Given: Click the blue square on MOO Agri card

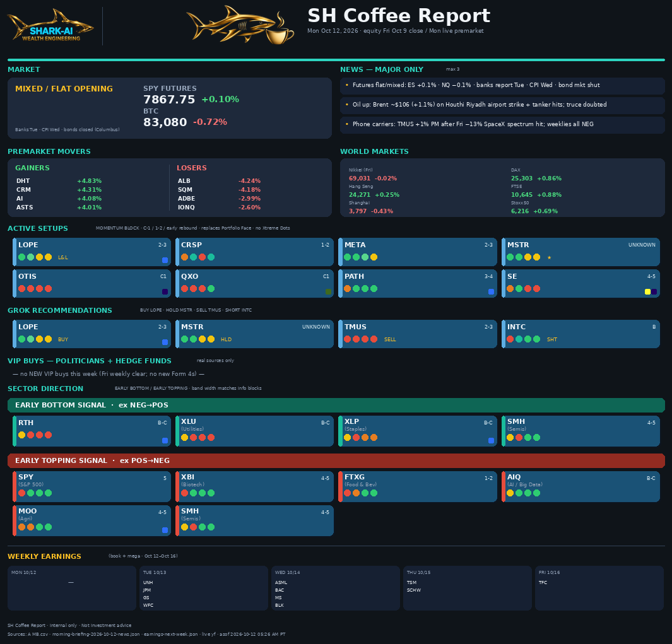Looking at the screenshot, I should coord(165,530).
